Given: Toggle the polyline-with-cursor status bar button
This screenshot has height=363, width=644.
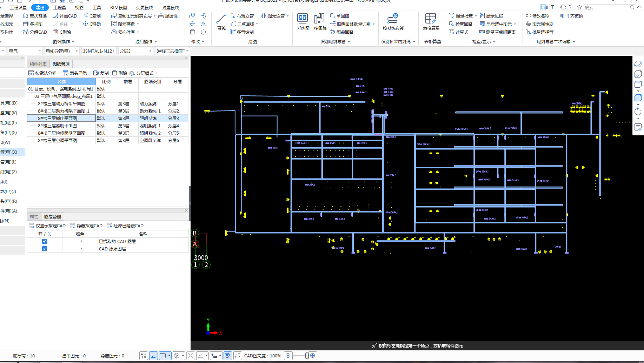Looking at the screenshot, I should [238, 356].
